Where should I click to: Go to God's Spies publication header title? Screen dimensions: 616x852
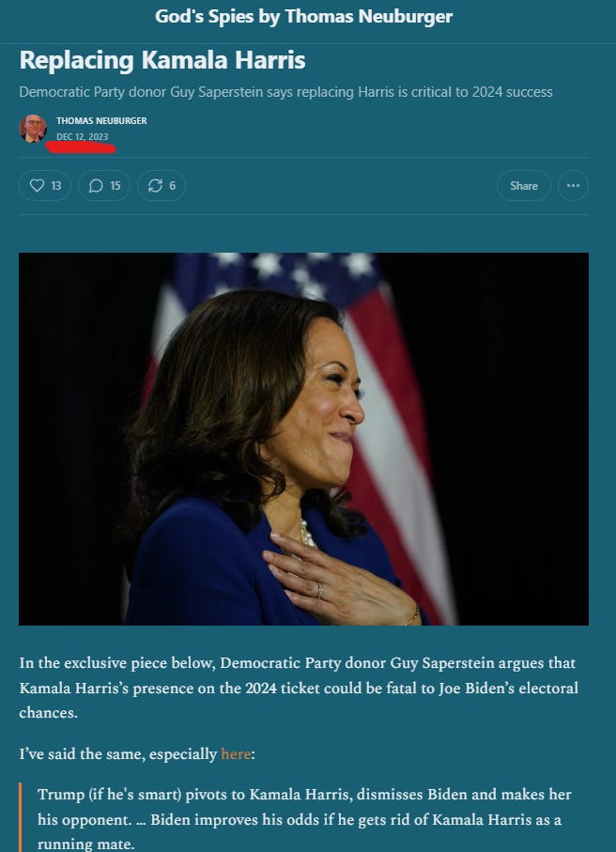pos(303,16)
